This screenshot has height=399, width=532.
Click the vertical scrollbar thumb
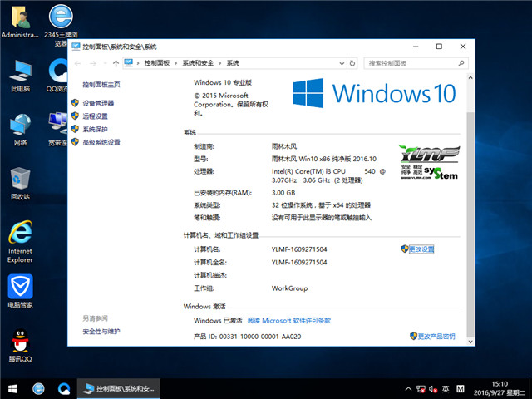point(470,224)
